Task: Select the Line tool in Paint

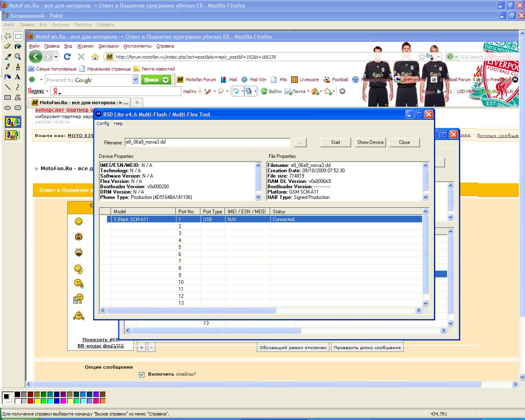Action: 8,87
